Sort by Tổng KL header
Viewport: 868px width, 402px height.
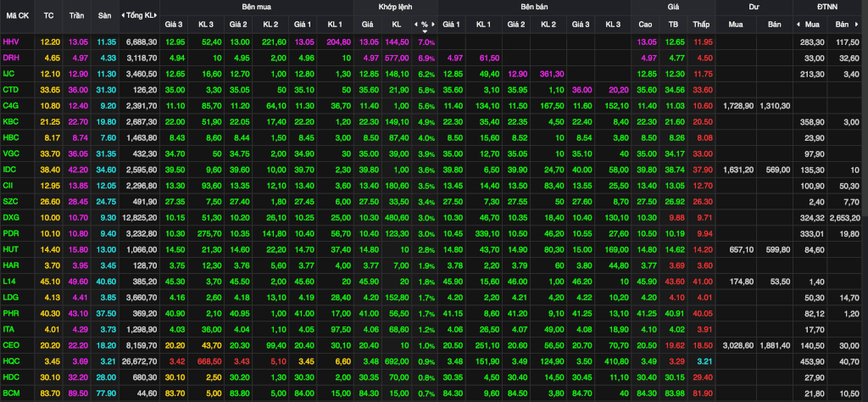(x=140, y=15)
